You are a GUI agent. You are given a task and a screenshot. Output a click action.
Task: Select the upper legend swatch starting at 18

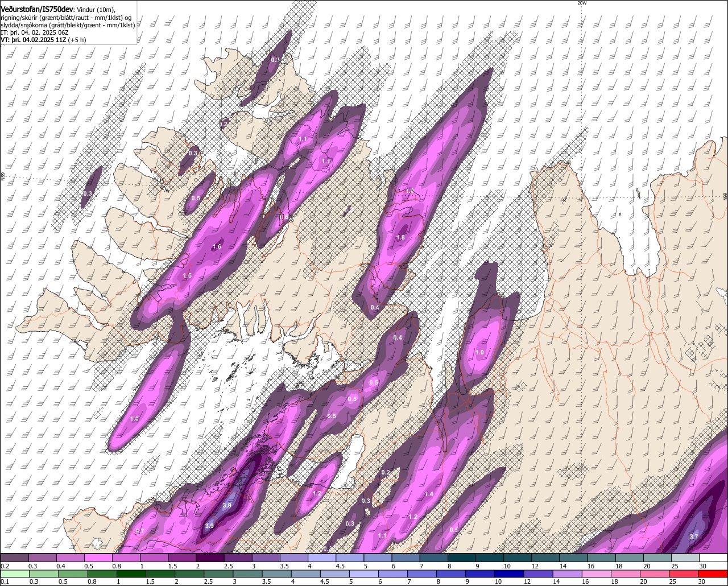click(x=629, y=558)
